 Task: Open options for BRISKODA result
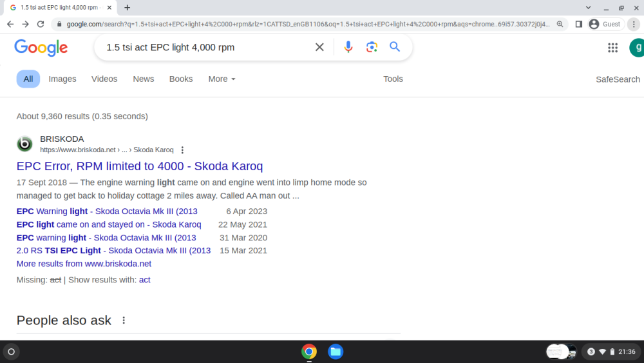point(182,150)
